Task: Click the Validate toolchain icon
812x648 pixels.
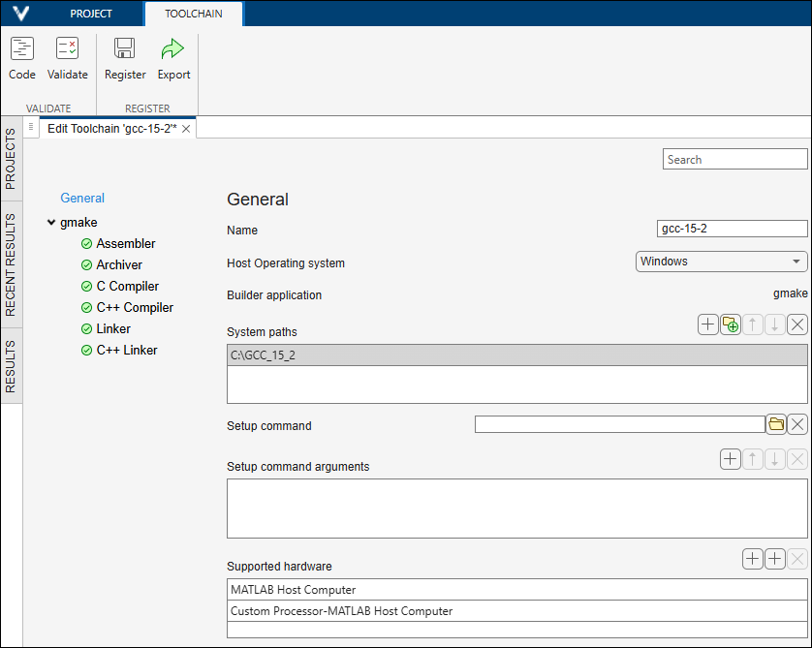Action: [x=67, y=49]
